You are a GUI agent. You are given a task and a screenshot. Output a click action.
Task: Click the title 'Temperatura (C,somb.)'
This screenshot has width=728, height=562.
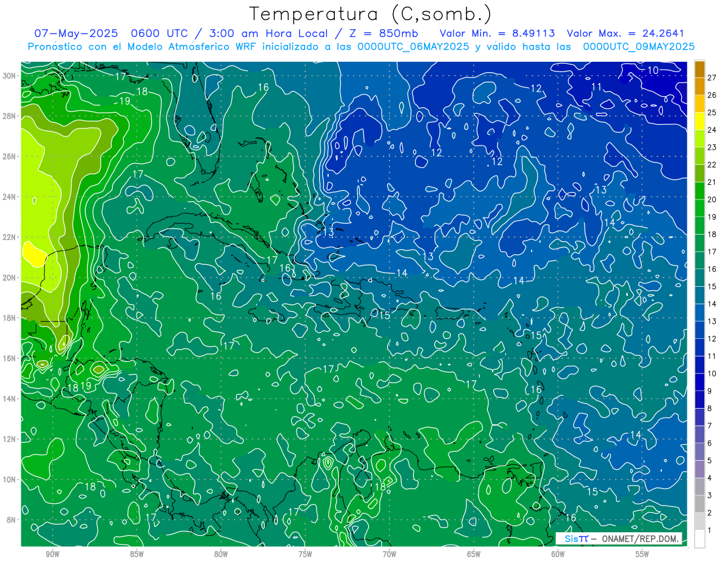tap(370, 15)
